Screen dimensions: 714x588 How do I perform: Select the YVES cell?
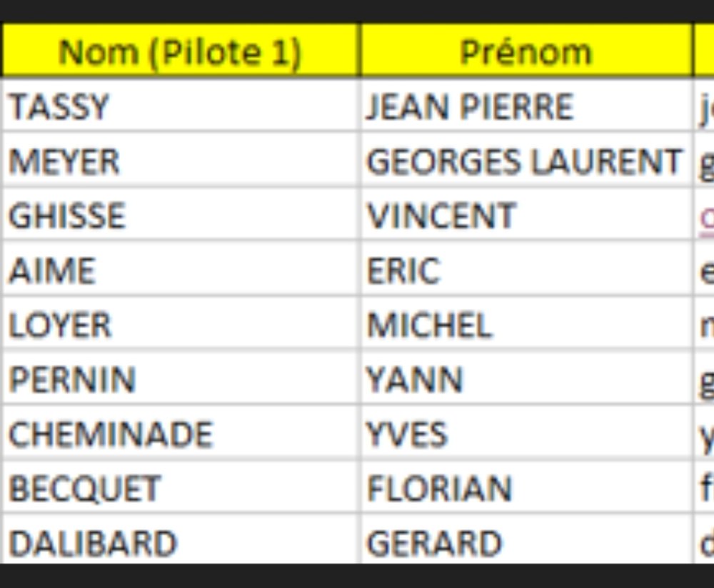(526, 434)
